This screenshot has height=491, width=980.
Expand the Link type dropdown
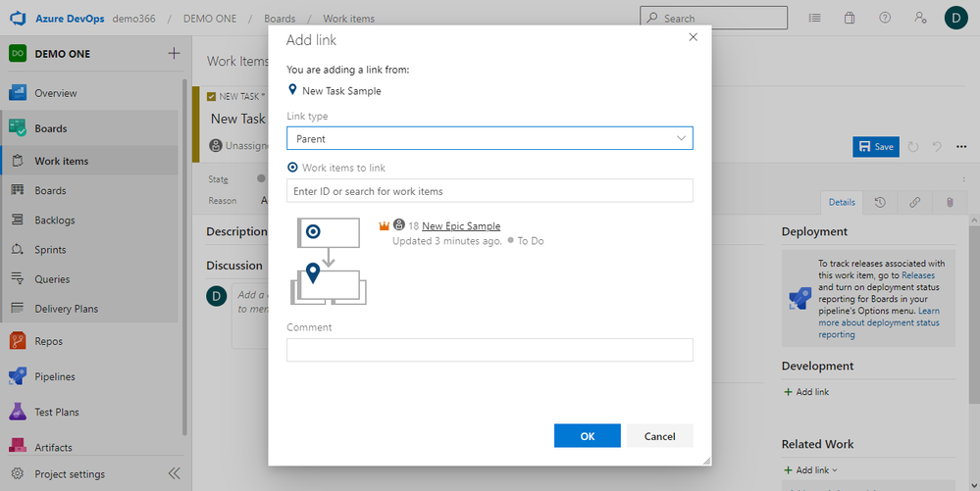[490, 139]
